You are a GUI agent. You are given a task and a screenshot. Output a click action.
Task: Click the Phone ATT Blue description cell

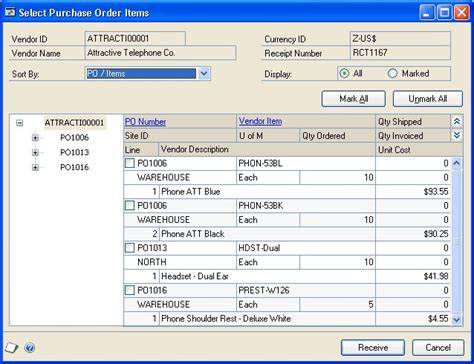[267, 192]
